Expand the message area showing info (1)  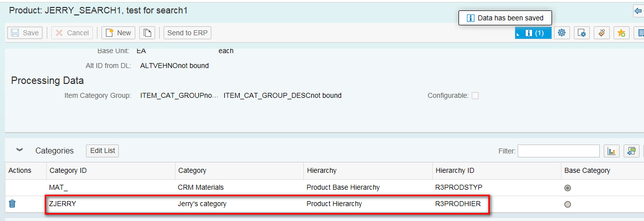[533, 33]
